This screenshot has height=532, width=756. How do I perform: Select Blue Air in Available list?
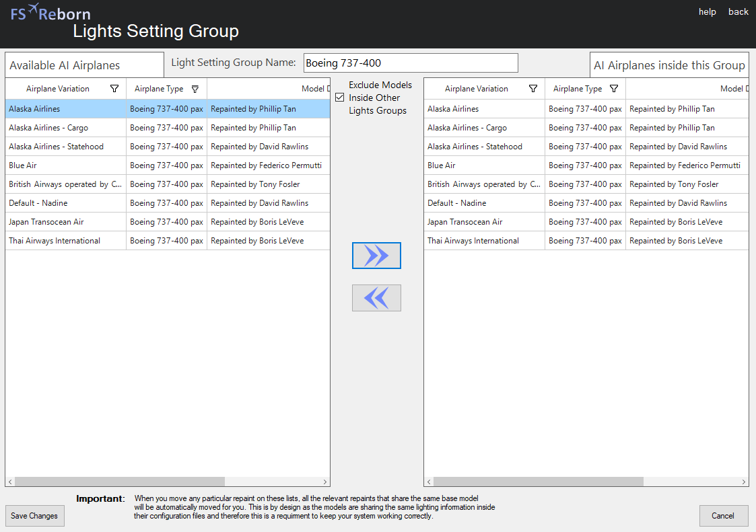coord(168,165)
